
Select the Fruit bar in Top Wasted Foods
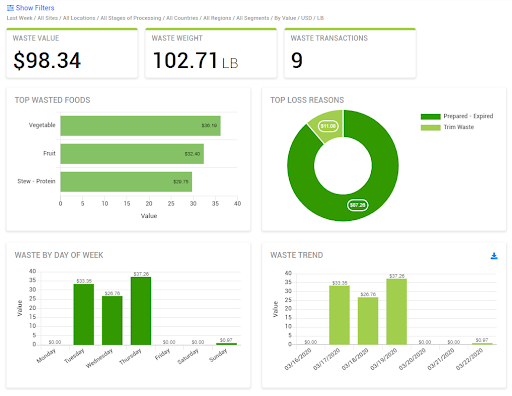[132, 154]
